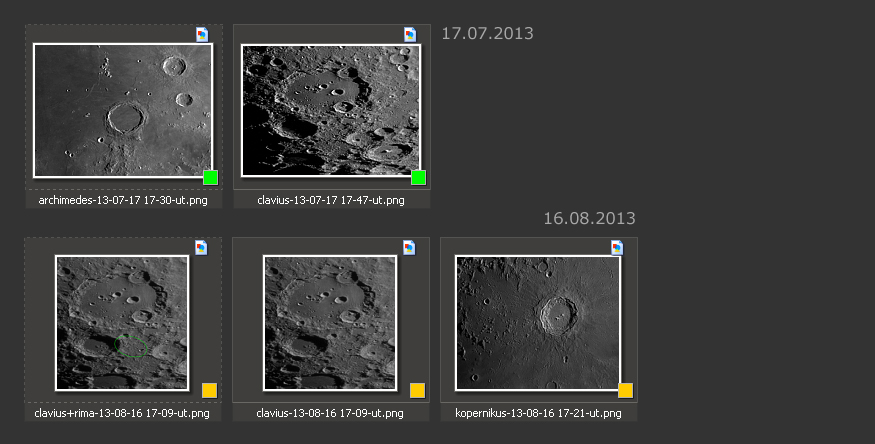Select the clavius-13-08-16 thumbnail image
875x444 pixels.
tap(330, 322)
